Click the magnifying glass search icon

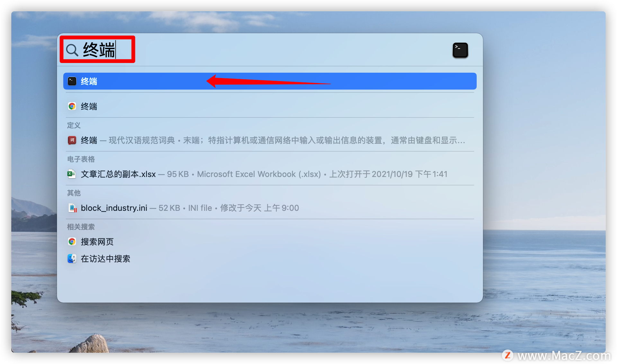pyautogui.click(x=72, y=50)
